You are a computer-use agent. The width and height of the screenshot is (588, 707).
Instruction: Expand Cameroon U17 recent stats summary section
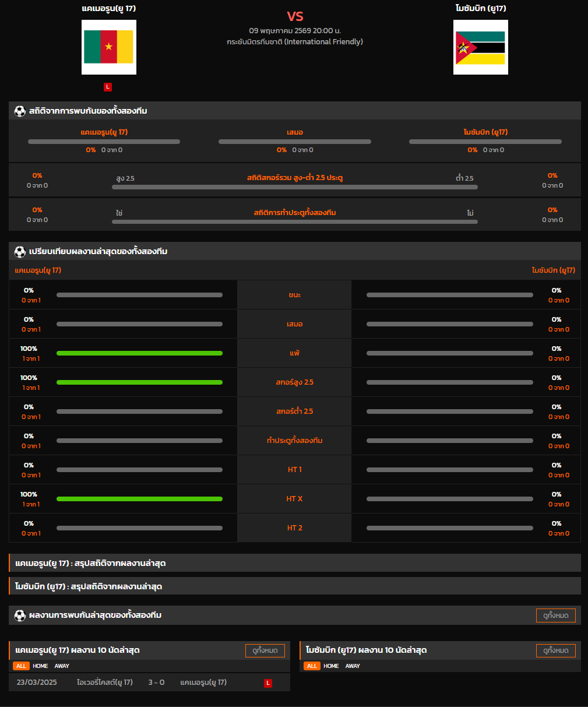click(295, 563)
